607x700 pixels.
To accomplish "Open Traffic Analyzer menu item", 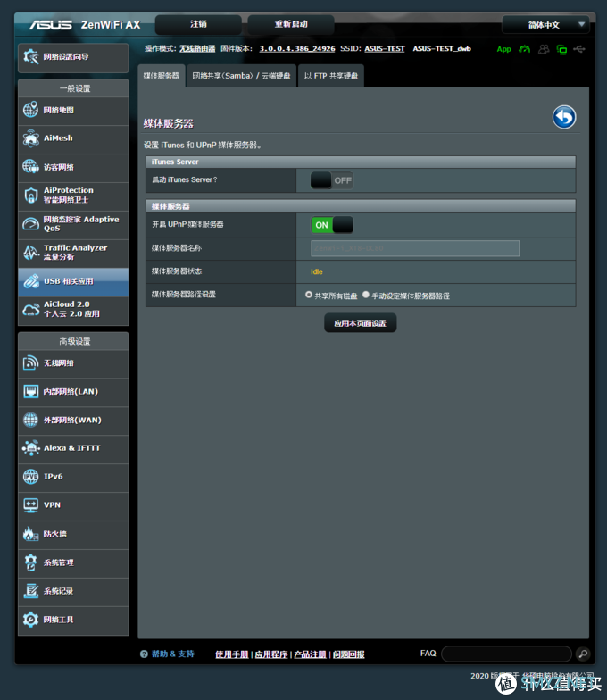I will 73,252.
